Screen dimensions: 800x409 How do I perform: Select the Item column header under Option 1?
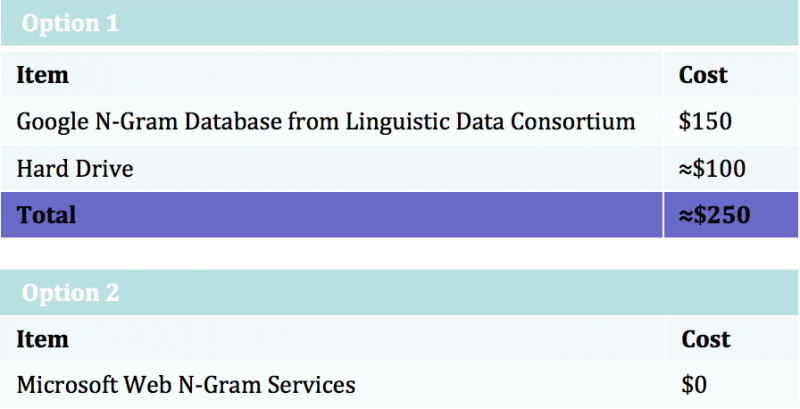pyautogui.click(x=43, y=75)
